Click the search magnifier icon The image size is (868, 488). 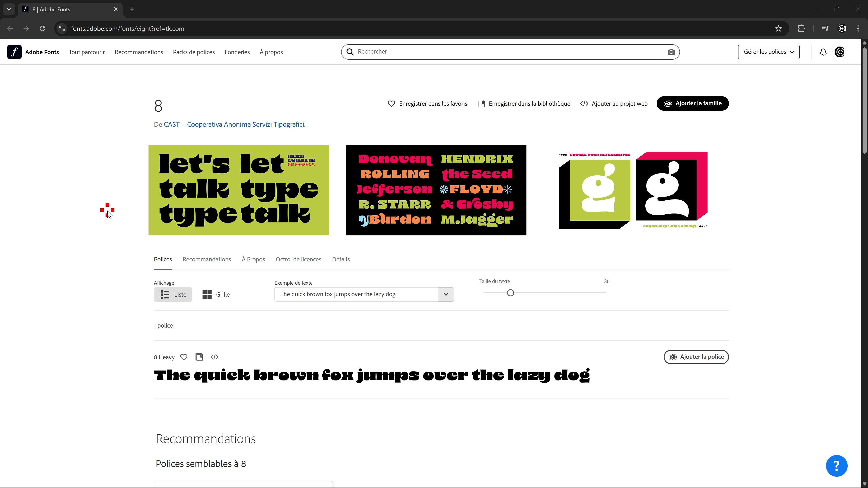(350, 52)
